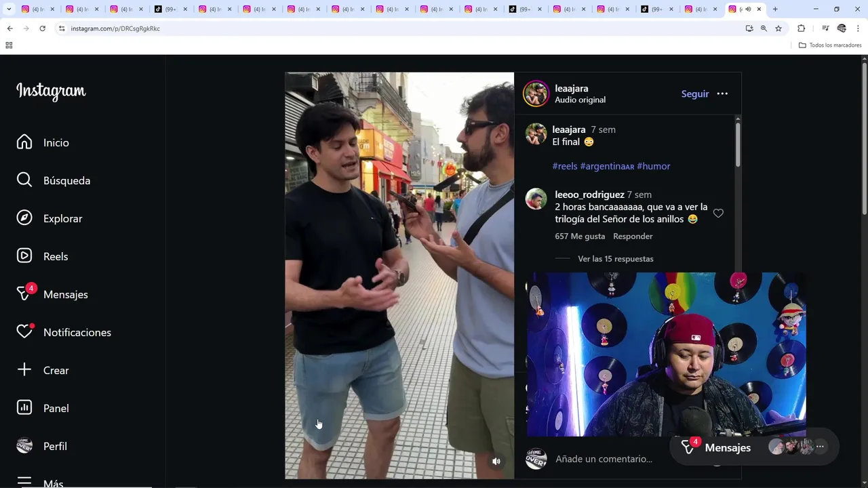Open the #humor hashtag link

654,166
